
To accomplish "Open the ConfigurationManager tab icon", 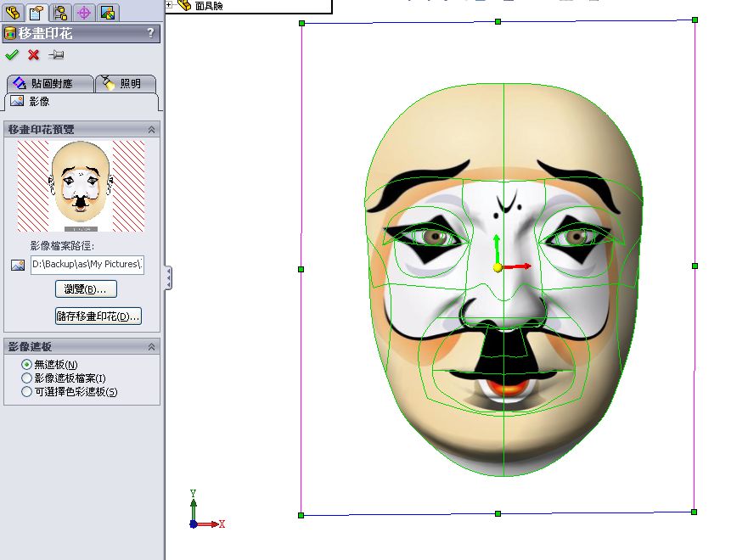I will 60,13.
